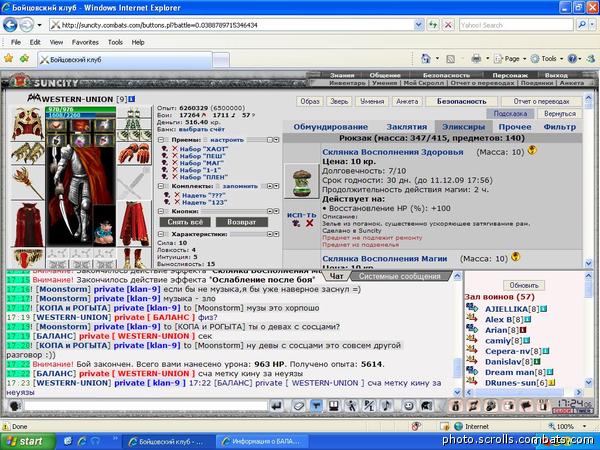Click the send message arrow icon in chat bar

277,406
